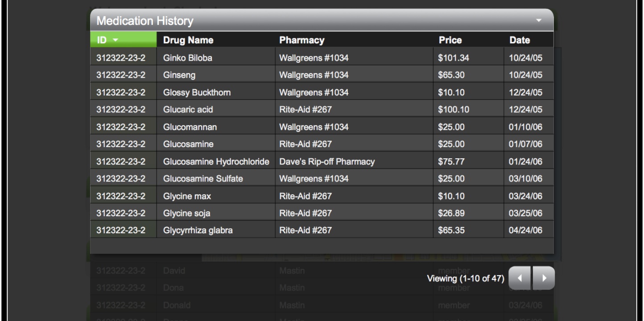Select the Glucaric acid entry
This screenshot has width=644, height=321.
tap(322, 109)
